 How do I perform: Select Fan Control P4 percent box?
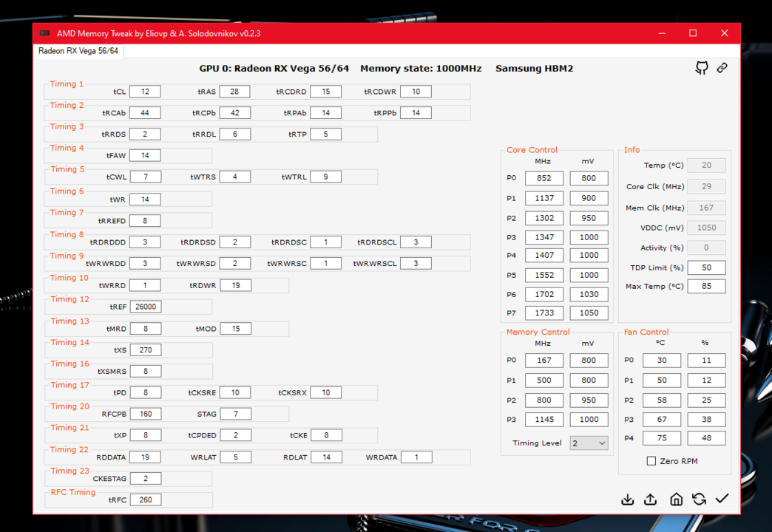(x=706, y=438)
